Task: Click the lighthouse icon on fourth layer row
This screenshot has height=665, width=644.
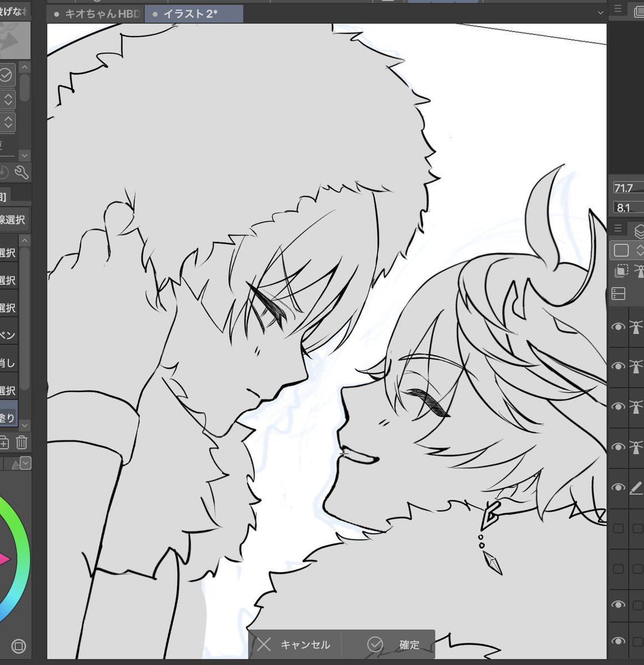Action: [636, 447]
